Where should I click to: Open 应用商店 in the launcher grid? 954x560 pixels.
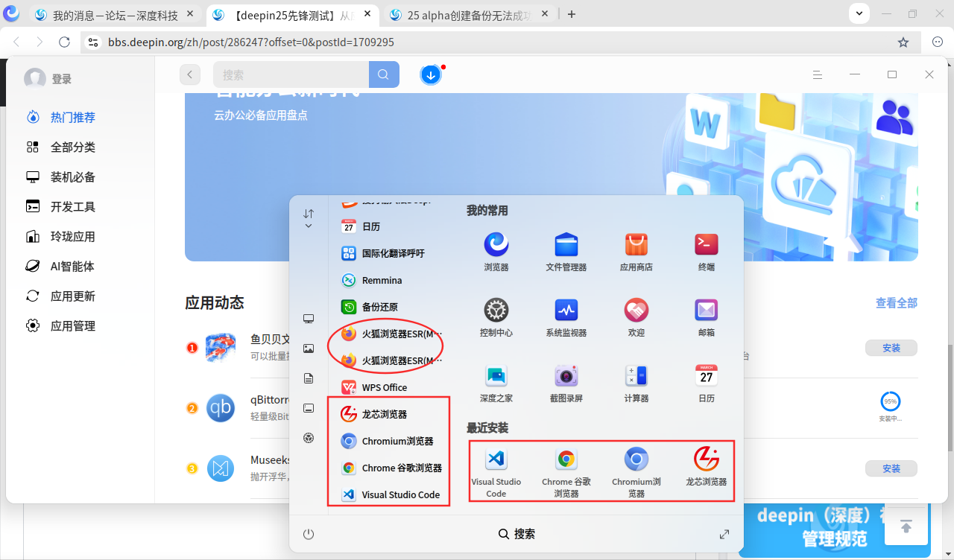[636, 244]
